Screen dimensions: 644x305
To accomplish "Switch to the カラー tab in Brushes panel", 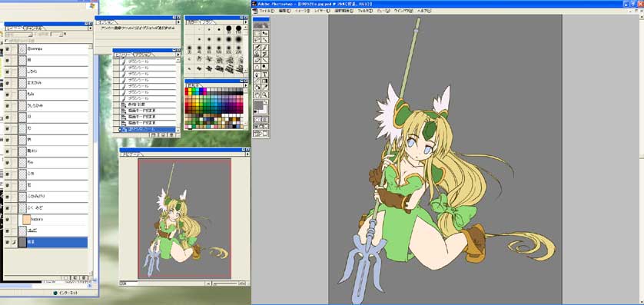I will [192, 22].
